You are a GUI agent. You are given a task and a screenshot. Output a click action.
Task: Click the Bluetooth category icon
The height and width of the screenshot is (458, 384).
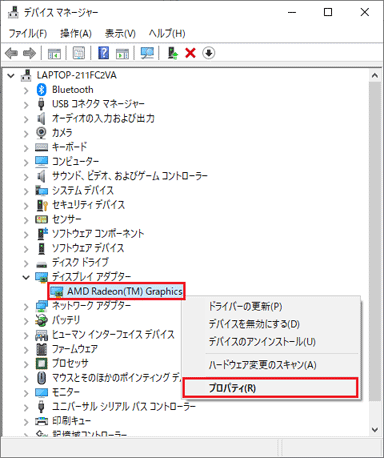pyautogui.click(x=41, y=89)
